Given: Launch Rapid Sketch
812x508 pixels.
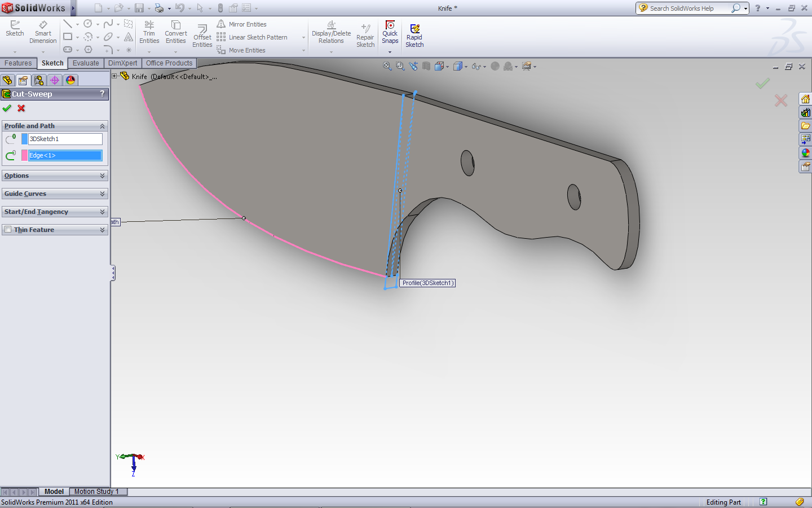Looking at the screenshot, I should coord(414,36).
